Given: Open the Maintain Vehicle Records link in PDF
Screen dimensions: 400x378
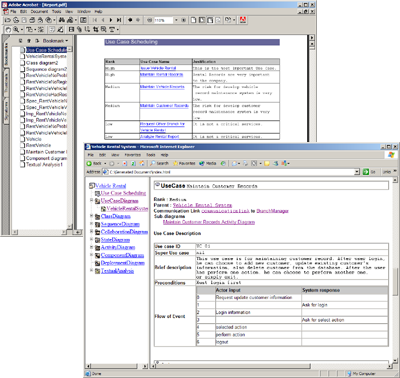Looking at the screenshot, I should pyautogui.click(x=162, y=87).
